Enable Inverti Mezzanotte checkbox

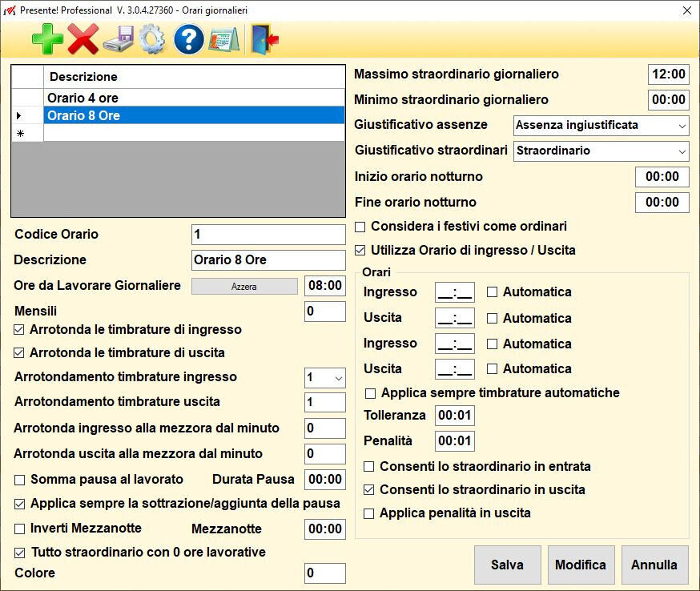click(20, 529)
